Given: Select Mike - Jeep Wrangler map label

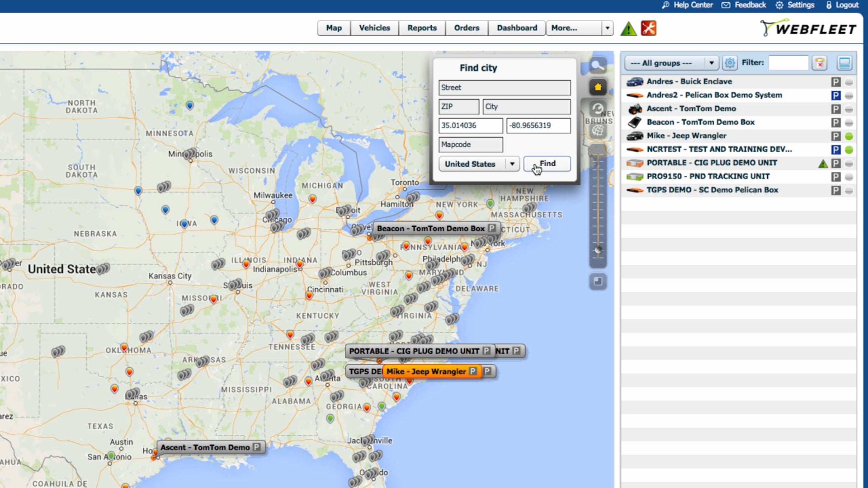Looking at the screenshot, I should coord(431,371).
